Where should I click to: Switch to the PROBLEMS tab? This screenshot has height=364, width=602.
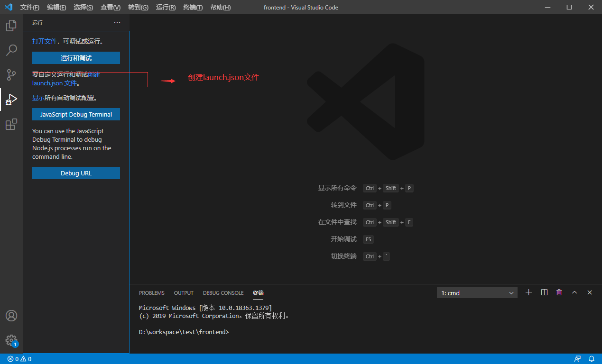[152, 293]
